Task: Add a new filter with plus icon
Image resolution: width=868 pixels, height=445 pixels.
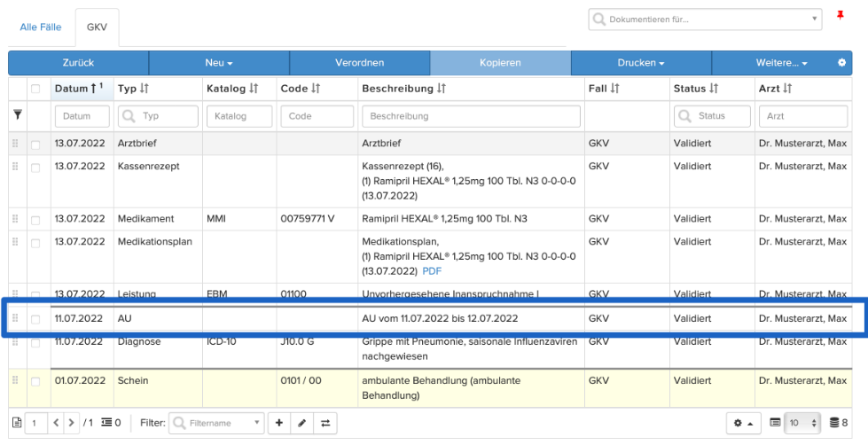Action: (279, 423)
